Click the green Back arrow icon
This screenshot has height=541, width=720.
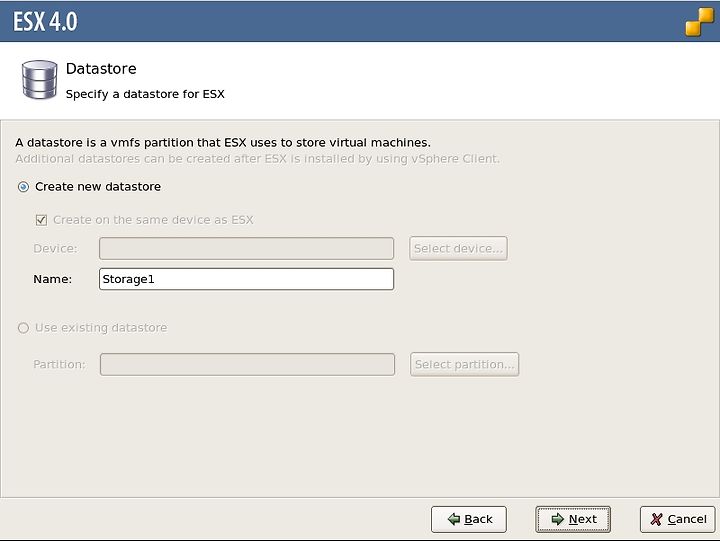point(454,519)
